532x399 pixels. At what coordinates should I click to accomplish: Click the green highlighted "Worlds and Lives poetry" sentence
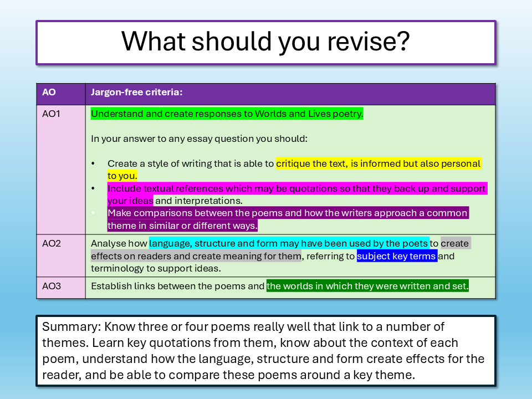227,114
